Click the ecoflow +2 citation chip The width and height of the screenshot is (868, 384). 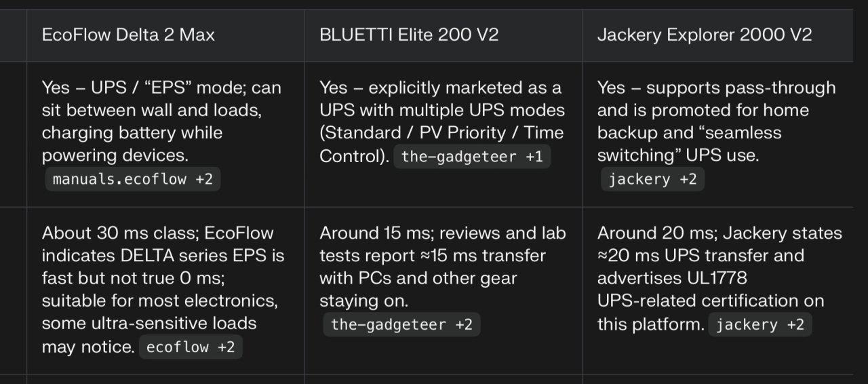tap(191, 347)
